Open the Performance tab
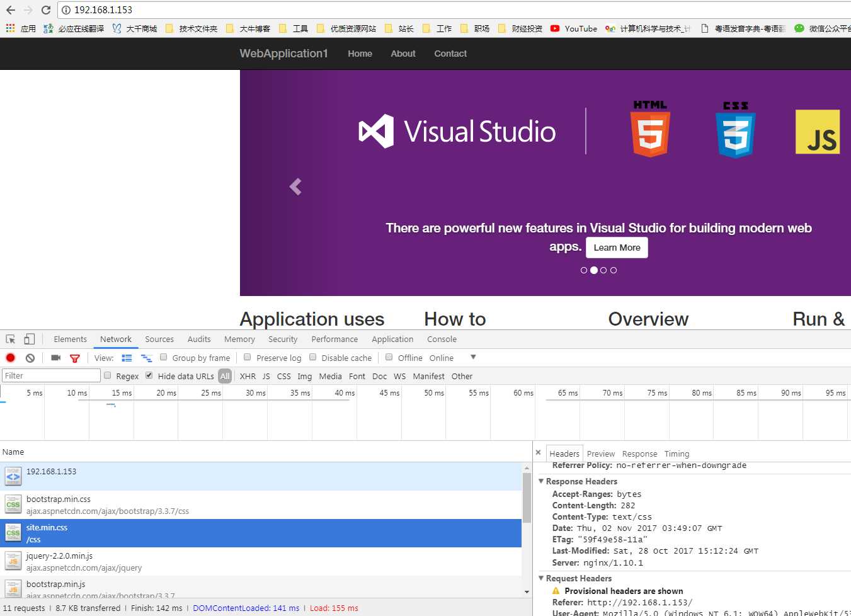 334,339
